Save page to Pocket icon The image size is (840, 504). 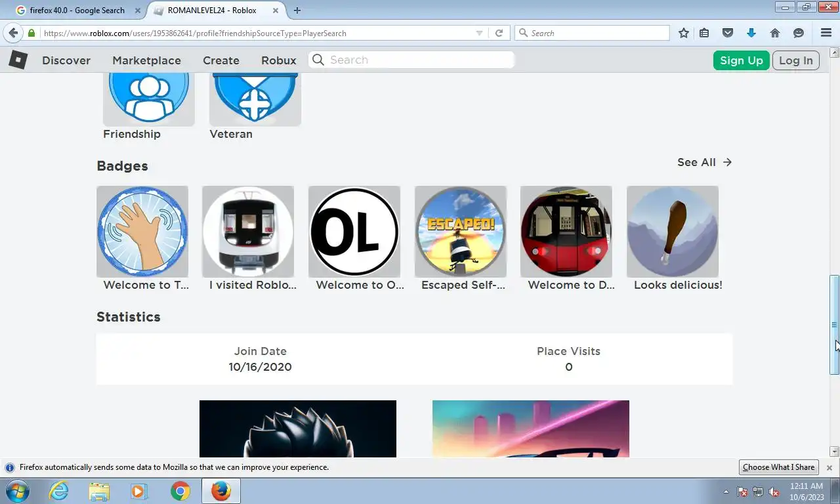tap(728, 33)
